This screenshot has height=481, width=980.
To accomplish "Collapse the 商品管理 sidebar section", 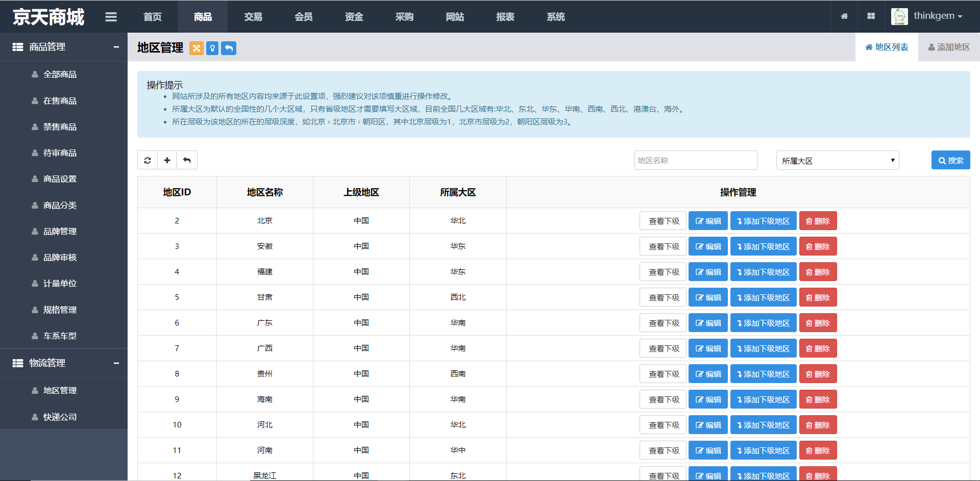I will pyautogui.click(x=116, y=47).
